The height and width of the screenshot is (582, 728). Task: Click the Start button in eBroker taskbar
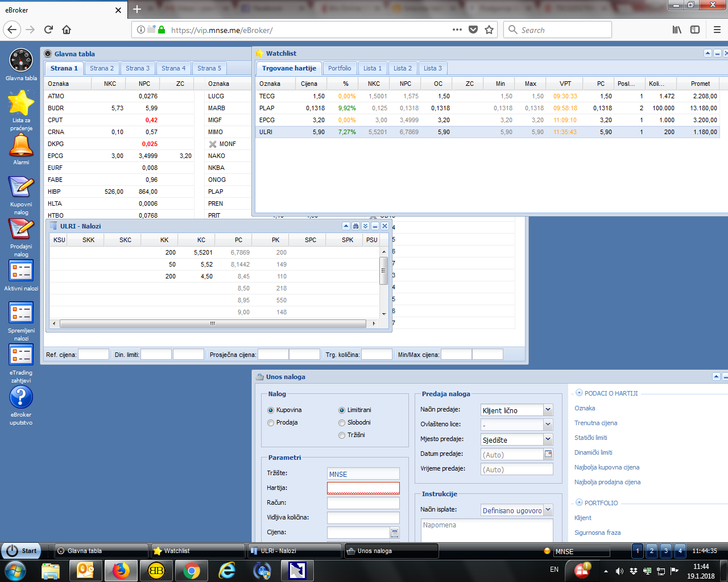20,551
